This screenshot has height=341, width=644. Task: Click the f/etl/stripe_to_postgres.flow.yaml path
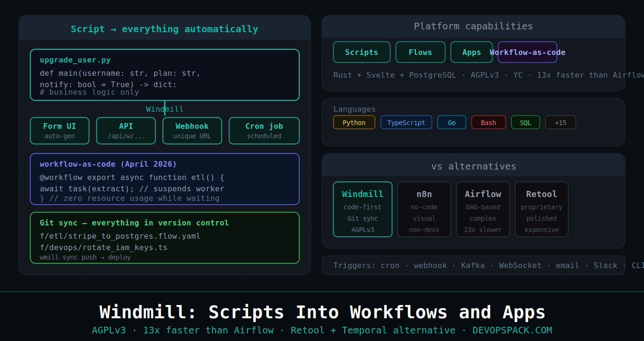point(120,236)
